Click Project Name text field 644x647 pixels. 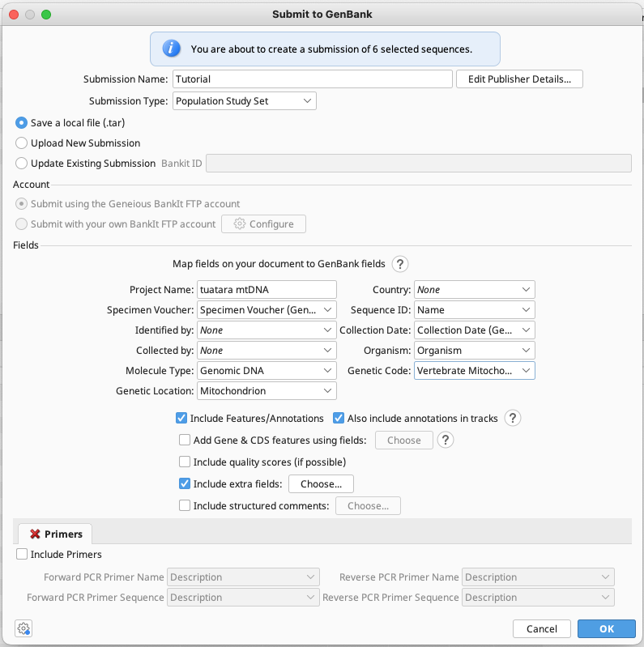pyautogui.click(x=267, y=290)
